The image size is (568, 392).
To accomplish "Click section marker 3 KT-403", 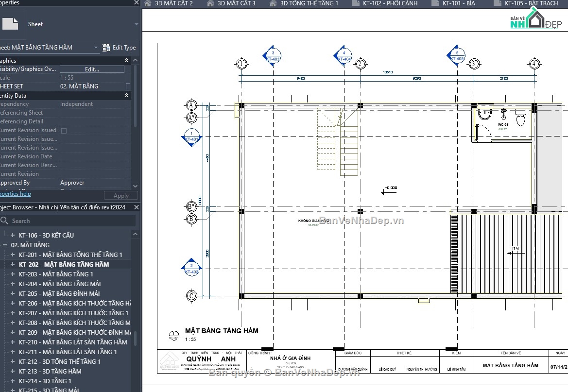I will pyautogui.click(x=273, y=56).
